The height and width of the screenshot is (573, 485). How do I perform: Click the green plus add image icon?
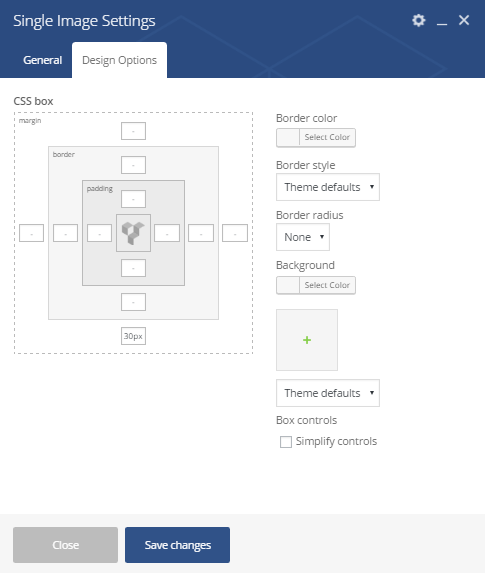[x=307, y=340]
